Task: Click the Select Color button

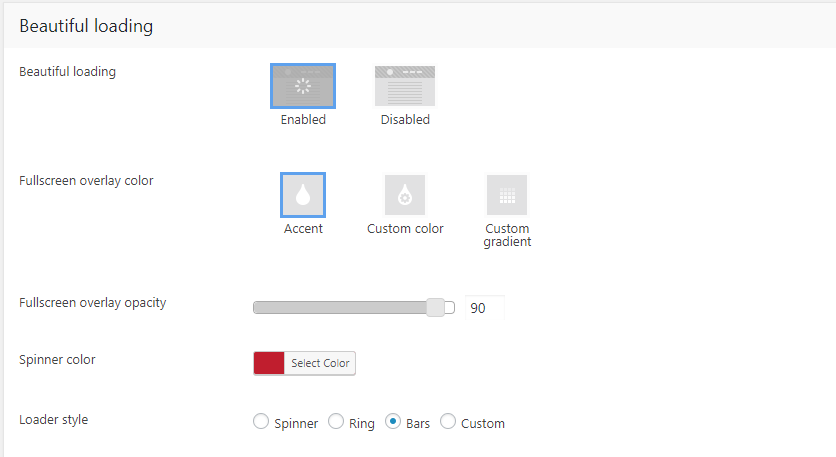Action: pyautogui.click(x=320, y=363)
